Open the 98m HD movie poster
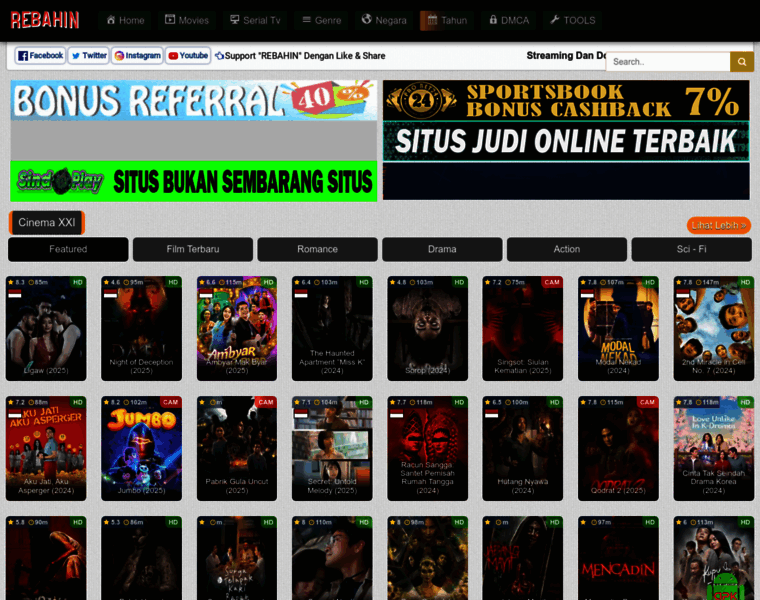 428,558
